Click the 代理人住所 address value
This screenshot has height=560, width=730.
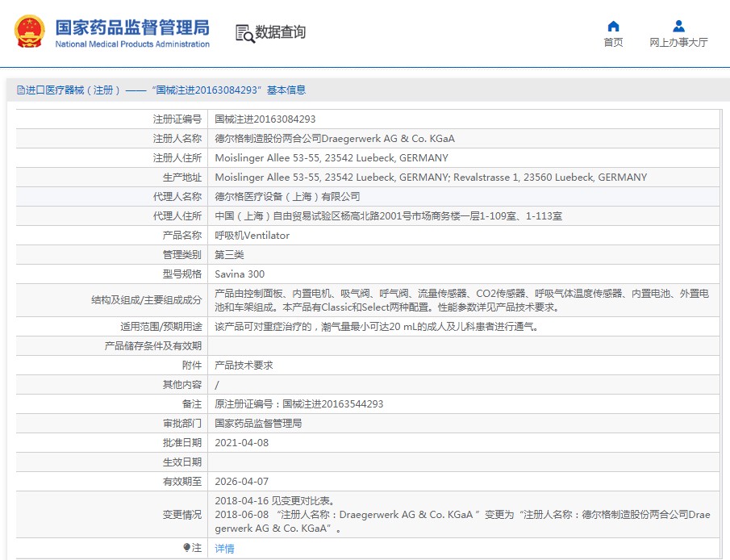[x=388, y=216]
